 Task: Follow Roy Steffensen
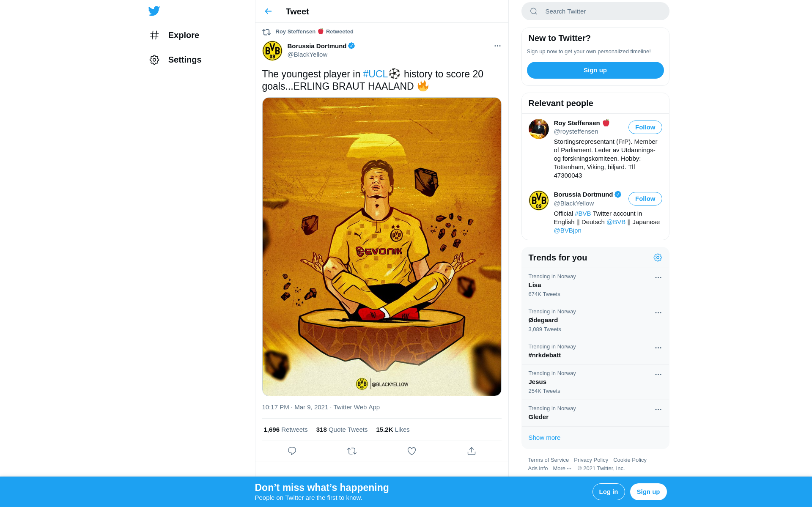tap(645, 127)
